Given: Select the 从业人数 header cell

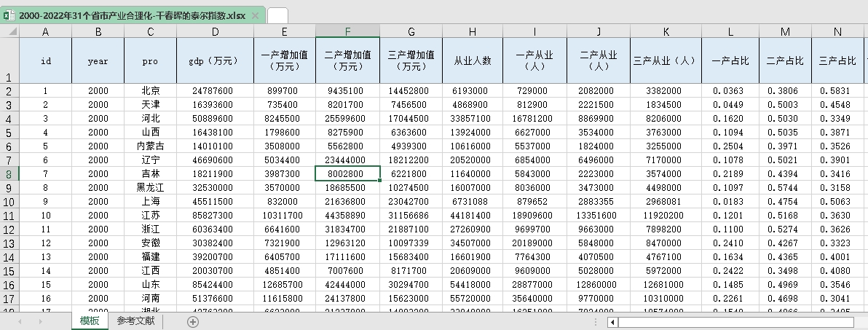Looking at the screenshot, I should [472, 61].
